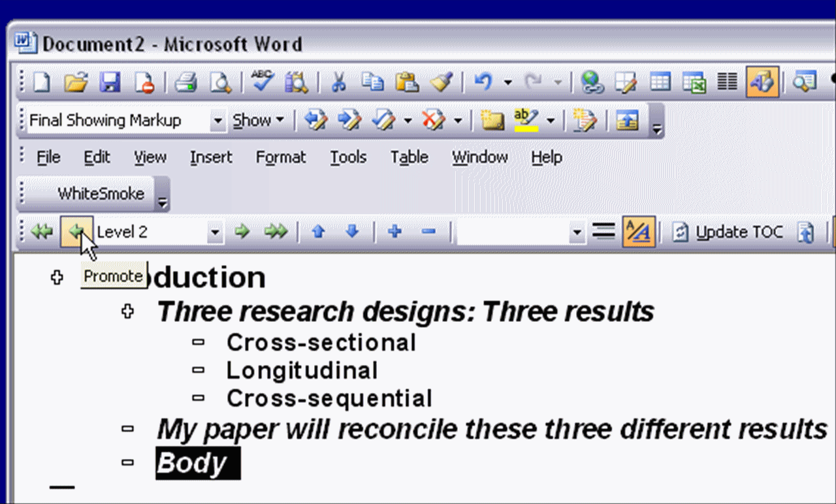Screen dimensions: 836x504
Task: Toggle Show Formatting in outline
Action: [638, 232]
